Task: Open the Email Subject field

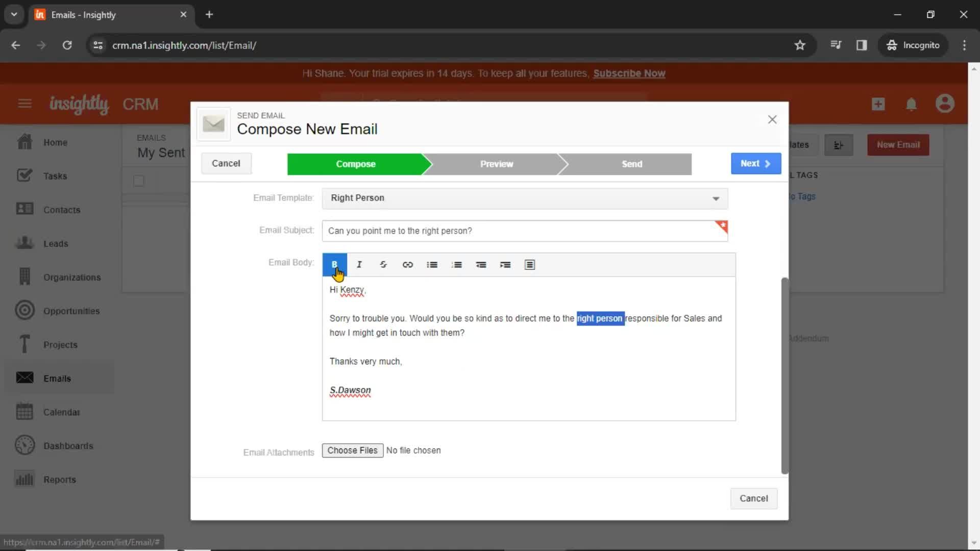Action: pyautogui.click(x=525, y=230)
